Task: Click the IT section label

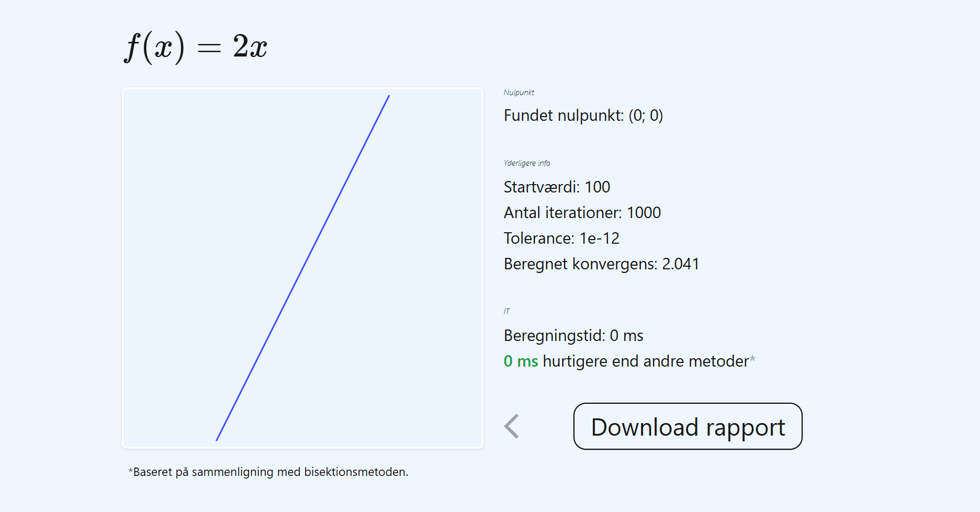Action: pos(506,312)
